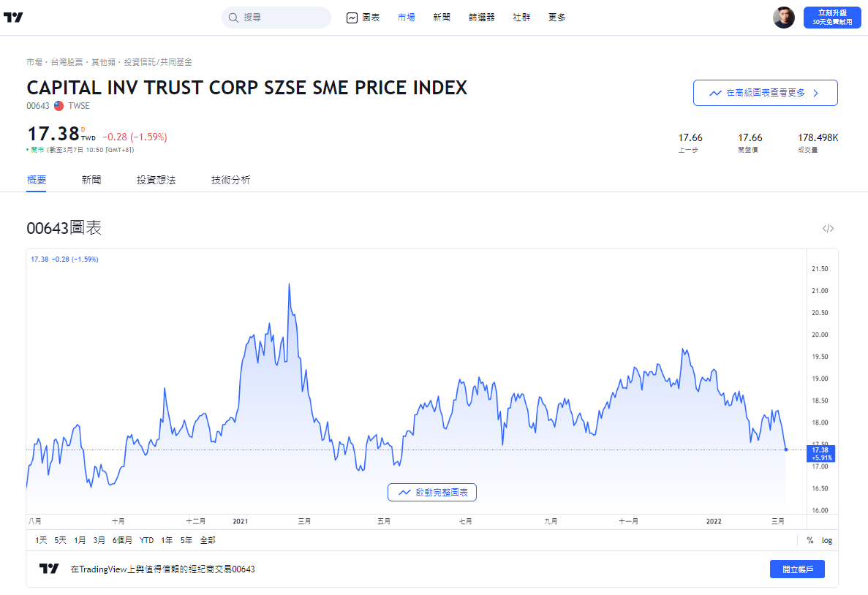
Task: Open the 新聞 menu in the top navigation
Action: click(x=442, y=18)
